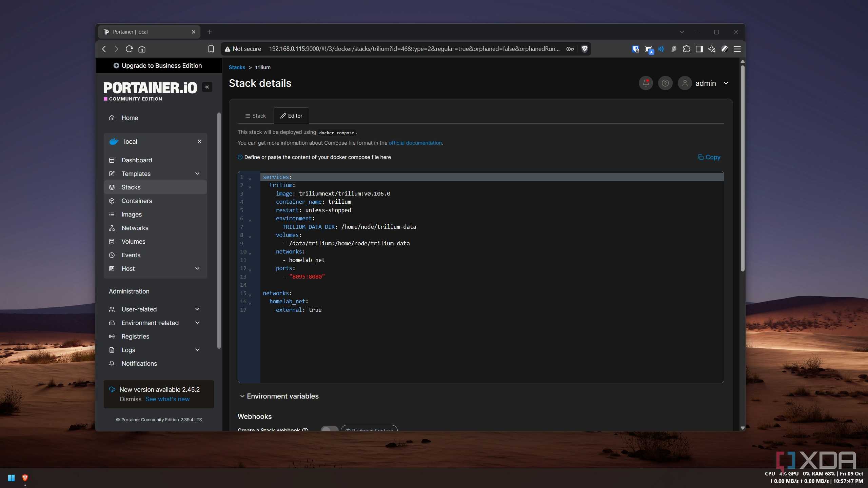Collapse Environment variables section
The width and height of the screenshot is (868, 488).
click(279, 396)
